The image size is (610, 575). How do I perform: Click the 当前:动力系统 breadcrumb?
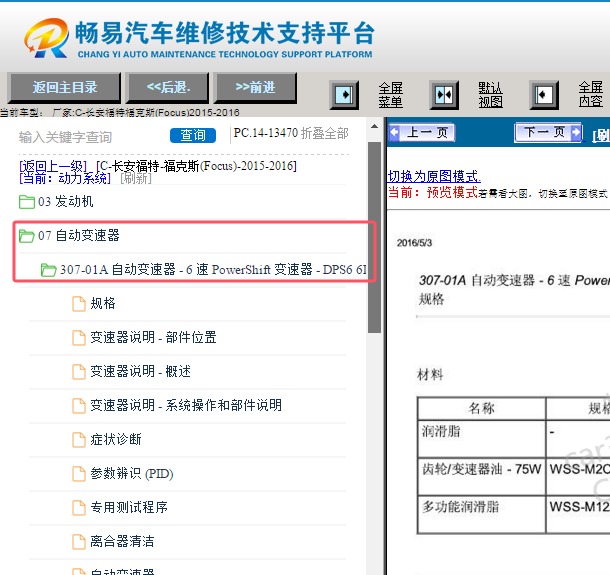[x=65, y=179]
